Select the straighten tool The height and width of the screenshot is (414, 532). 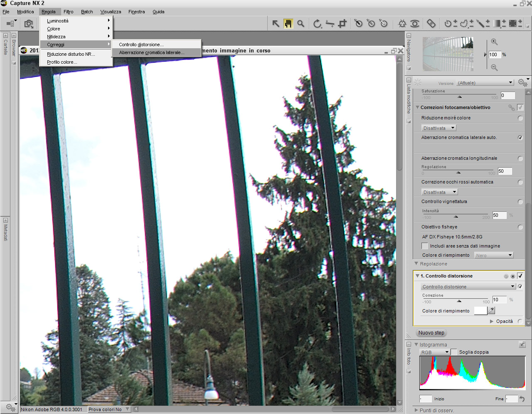pos(330,24)
